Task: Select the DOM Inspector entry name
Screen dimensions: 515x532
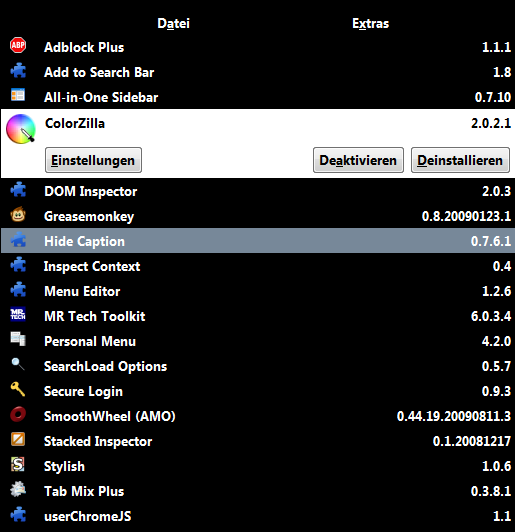Action: tap(91, 191)
